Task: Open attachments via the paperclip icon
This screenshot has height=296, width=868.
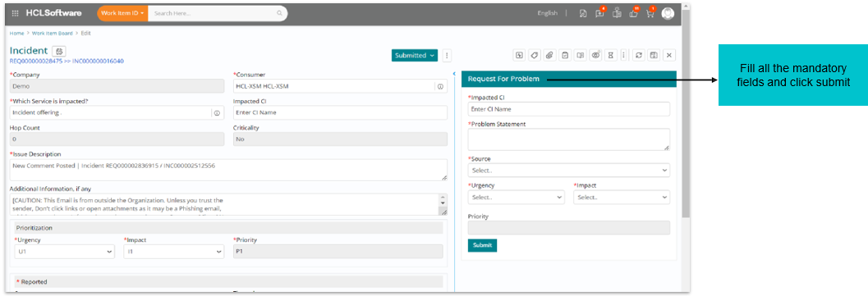Action: [549, 55]
